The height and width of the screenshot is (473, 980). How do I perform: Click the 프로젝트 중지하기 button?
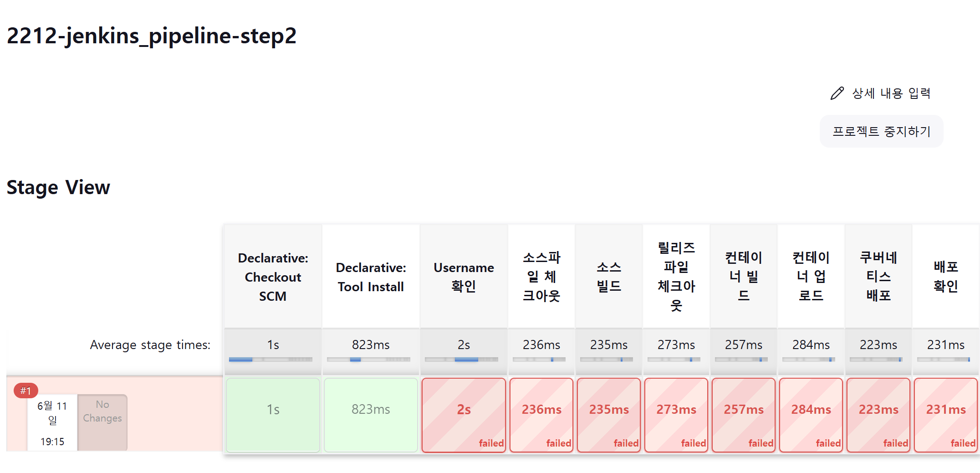click(x=881, y=131)
